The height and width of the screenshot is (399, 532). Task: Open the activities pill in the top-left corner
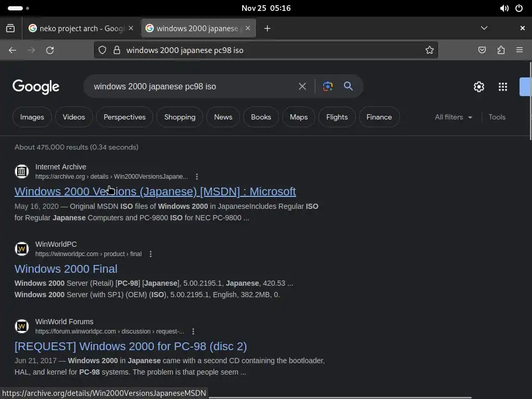click(18, 8)
